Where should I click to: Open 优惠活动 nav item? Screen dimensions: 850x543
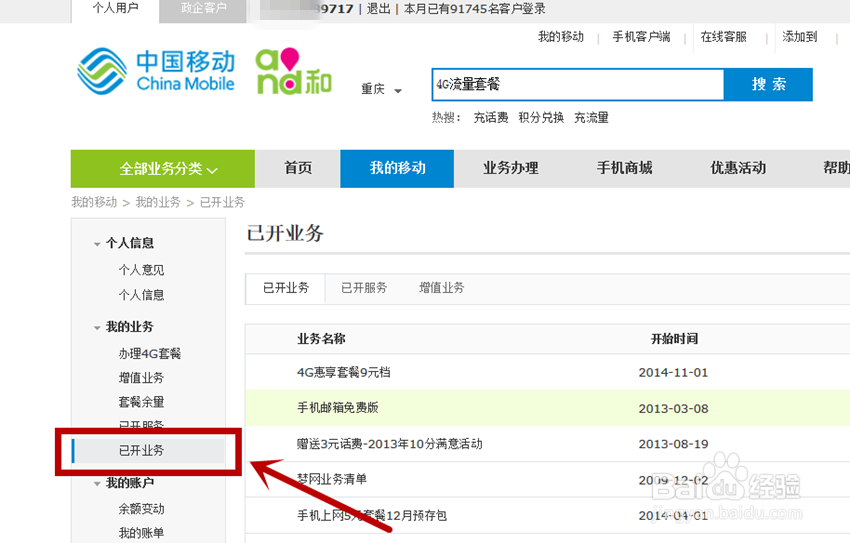click(x=738, y=169)
